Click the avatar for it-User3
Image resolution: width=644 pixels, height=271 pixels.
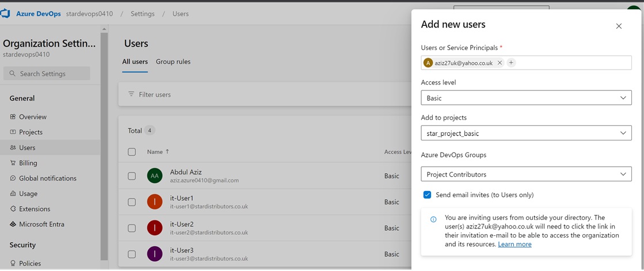pos(154,254)
